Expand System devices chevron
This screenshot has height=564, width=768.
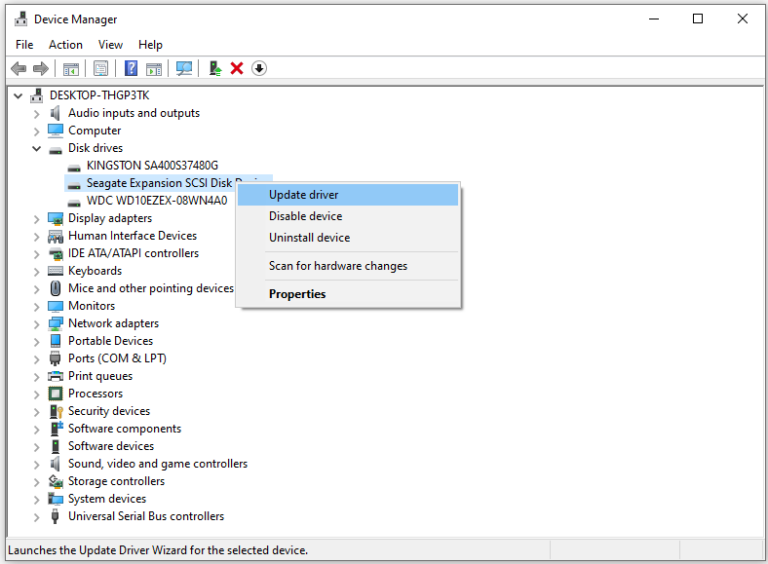(x=37, y=500)
